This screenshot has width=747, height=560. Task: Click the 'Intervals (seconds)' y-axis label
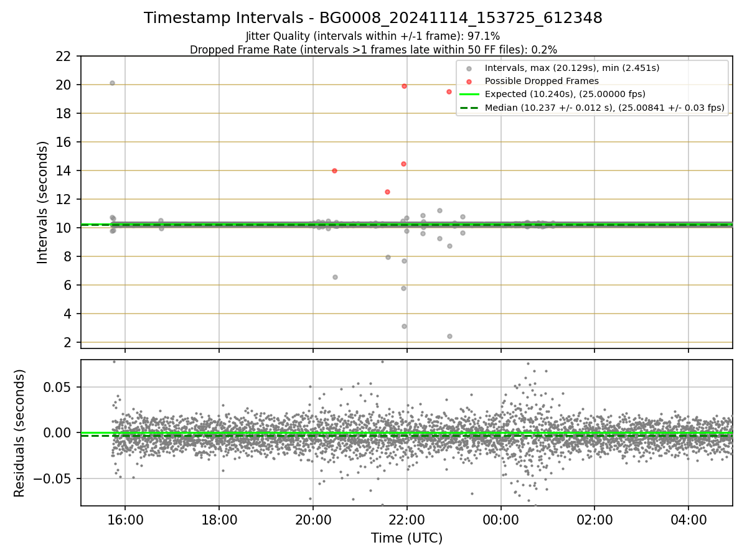(42, 202)
